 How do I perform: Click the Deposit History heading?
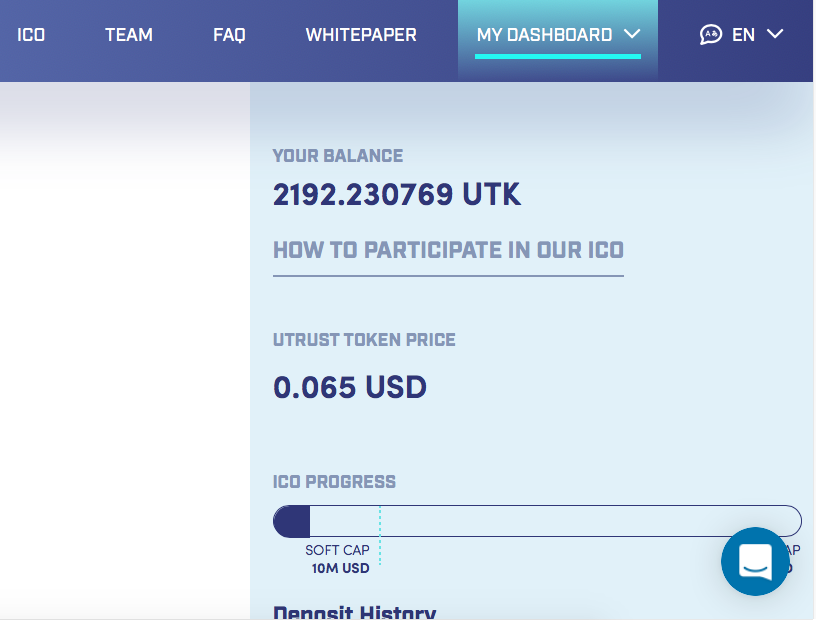click(354, 612)
